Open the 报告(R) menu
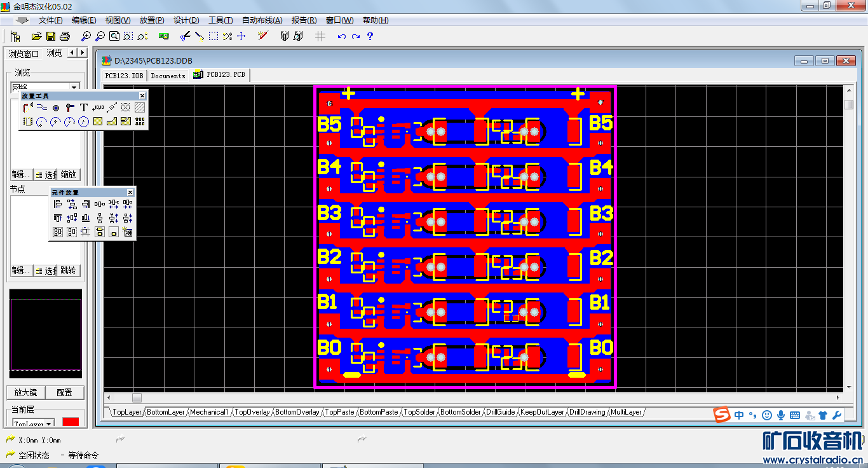Screen dimensions: 868x468 [304, 20]
